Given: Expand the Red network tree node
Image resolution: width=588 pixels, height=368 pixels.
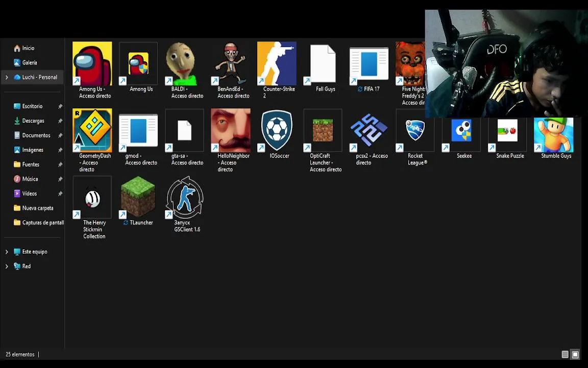Looking at the screenshot, I should 6,267.
